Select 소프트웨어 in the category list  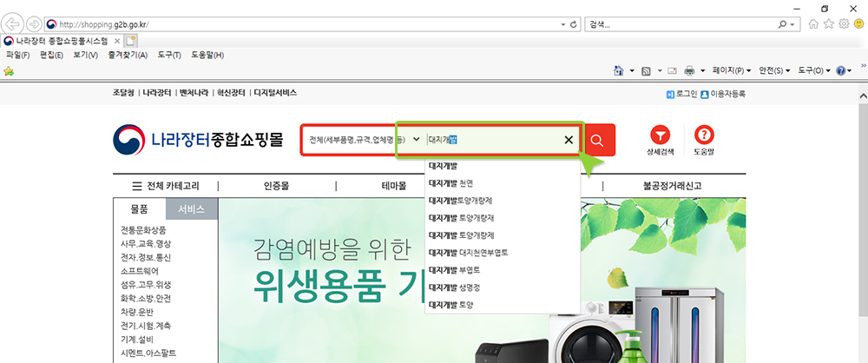point(140,271)
